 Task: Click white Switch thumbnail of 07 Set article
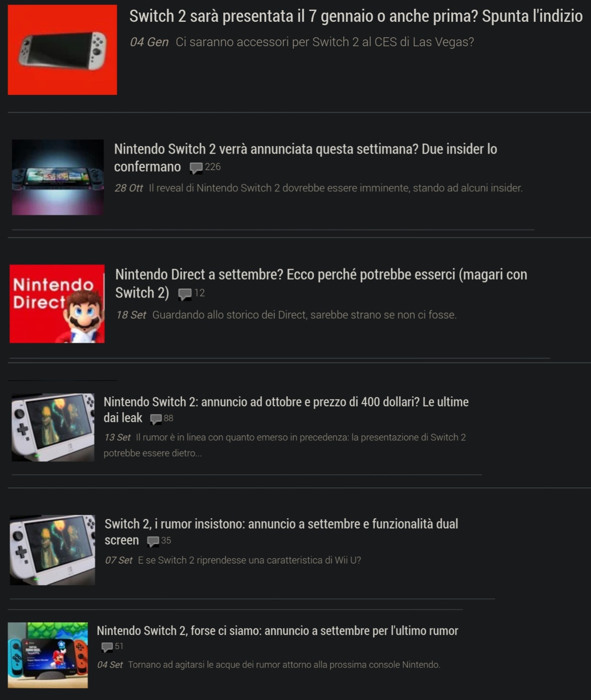click(x=53, y=550)
